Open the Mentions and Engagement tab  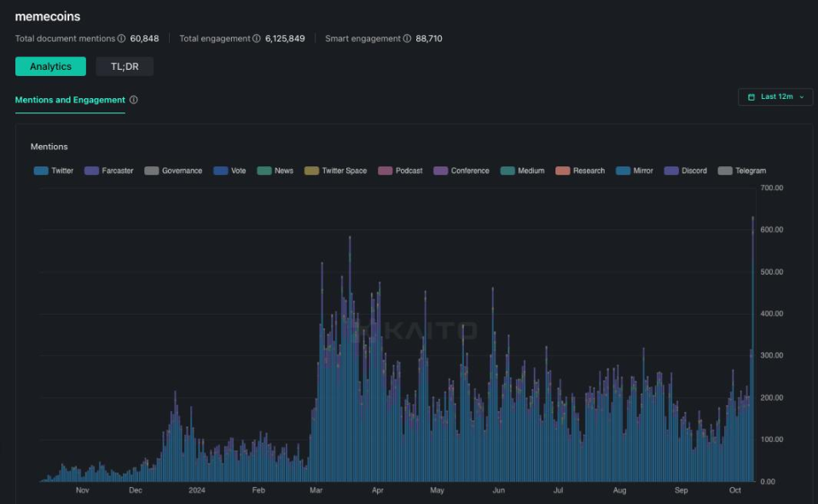(x=70, y=100)
